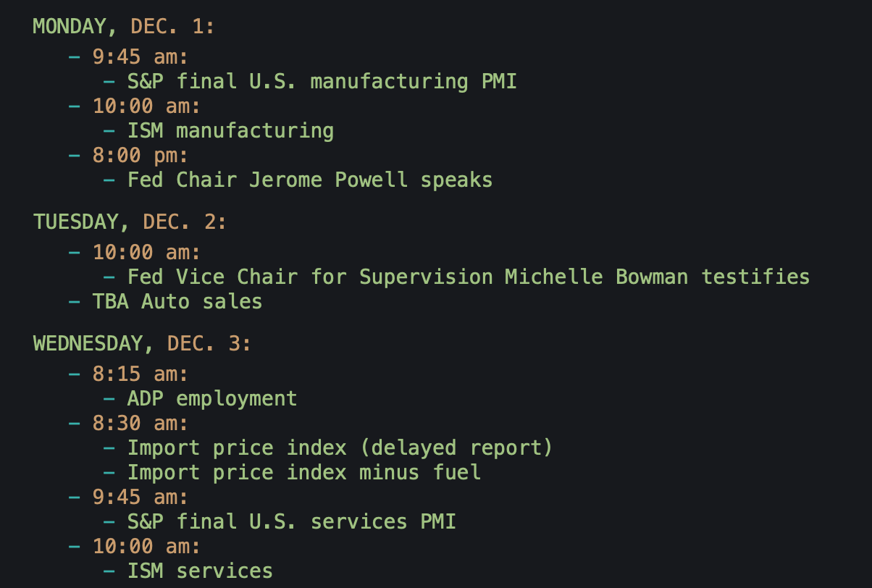The image size is (872, 588).
Task: Select the S&P final U.S. manufacturing PMI line
Action: 322,81
